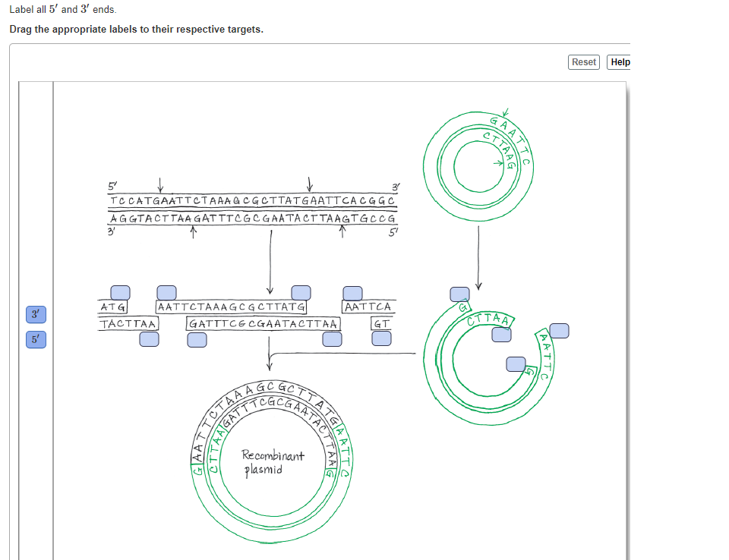Screen dimensions: 729x560
Task: Click target above AATTCTAAAGCGCTTATG right end
Action: point(301,293)
